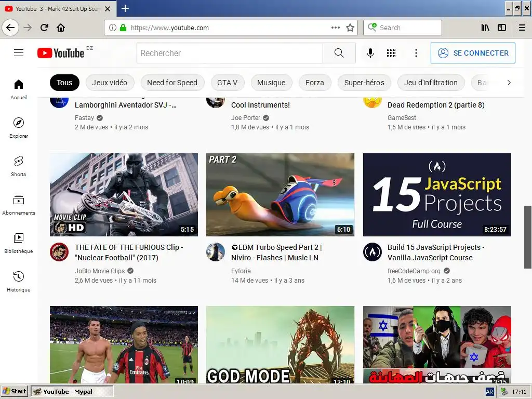Open the Fate of the Furious clip title
Image resolution: width=532 pixels, height=399 pixels.
coord(129,252)
